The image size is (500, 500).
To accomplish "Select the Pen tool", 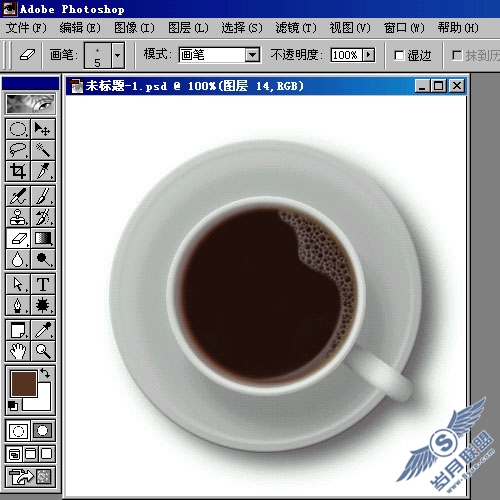I will pos(18,305).
